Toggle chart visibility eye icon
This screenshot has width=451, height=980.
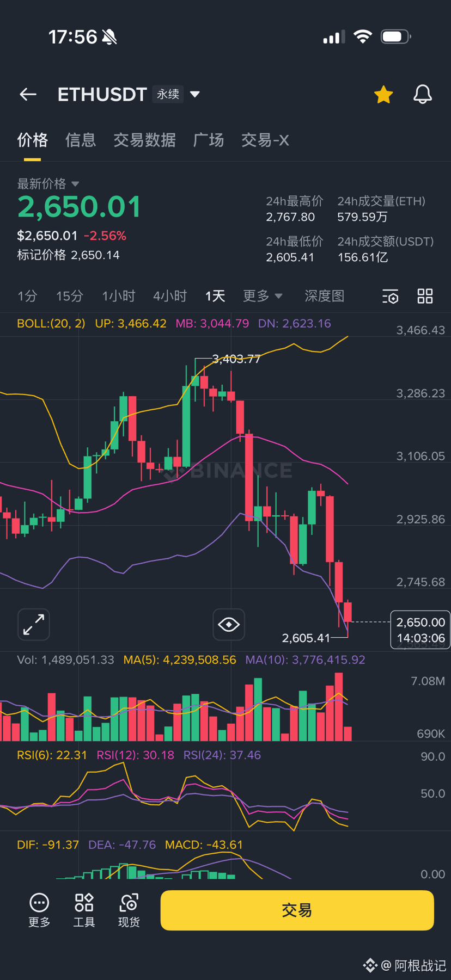coord(229,624)
